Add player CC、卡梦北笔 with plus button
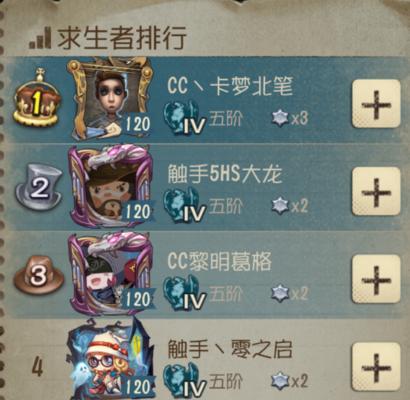 point(376,104)
